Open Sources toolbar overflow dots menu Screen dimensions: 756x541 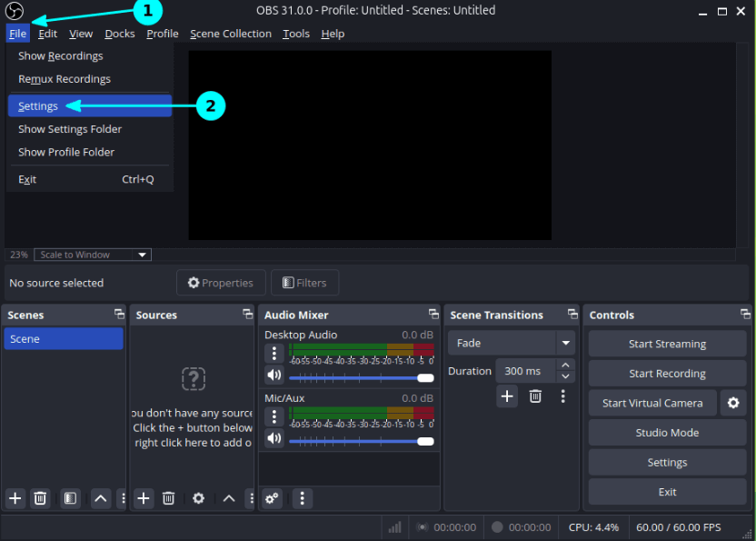click(251, 498)
